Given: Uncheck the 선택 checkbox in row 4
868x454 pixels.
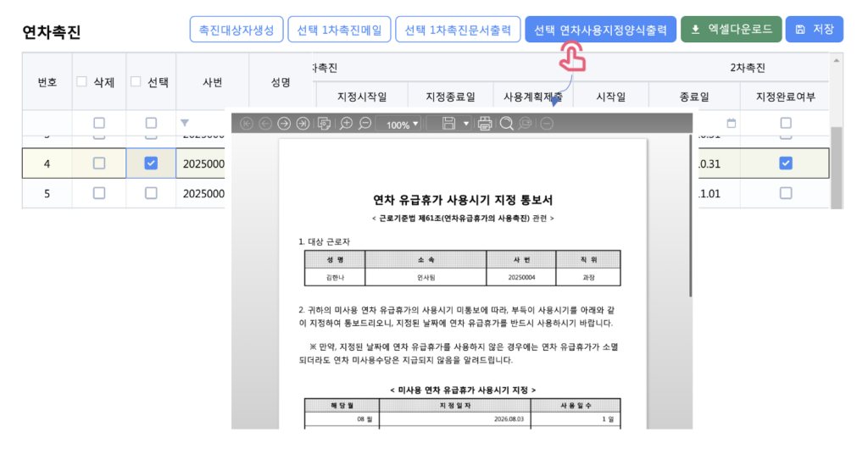Looking at the screenshot, I should click(151, 163).
